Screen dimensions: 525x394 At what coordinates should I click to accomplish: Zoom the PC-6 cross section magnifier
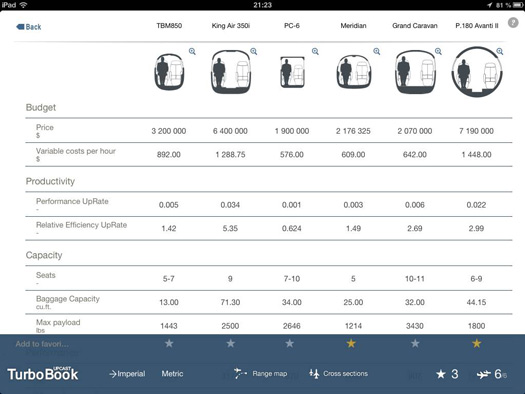click(315, 51)
